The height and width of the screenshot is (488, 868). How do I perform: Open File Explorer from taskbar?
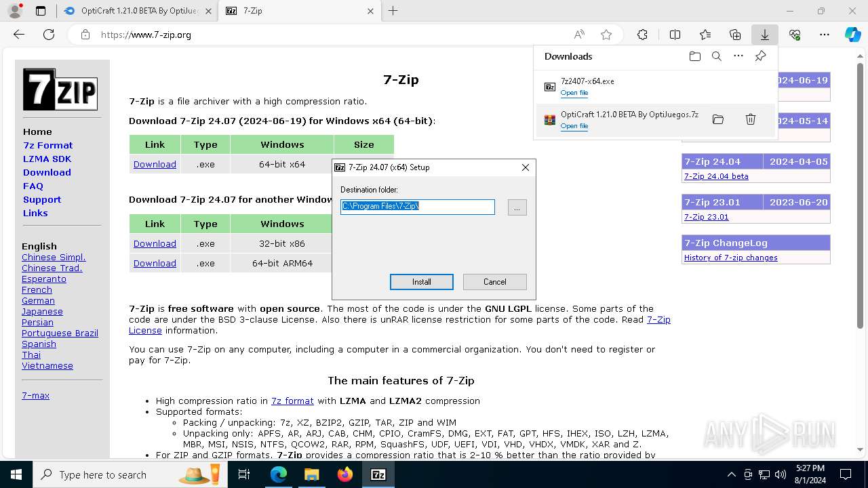[x=311, y=474]
